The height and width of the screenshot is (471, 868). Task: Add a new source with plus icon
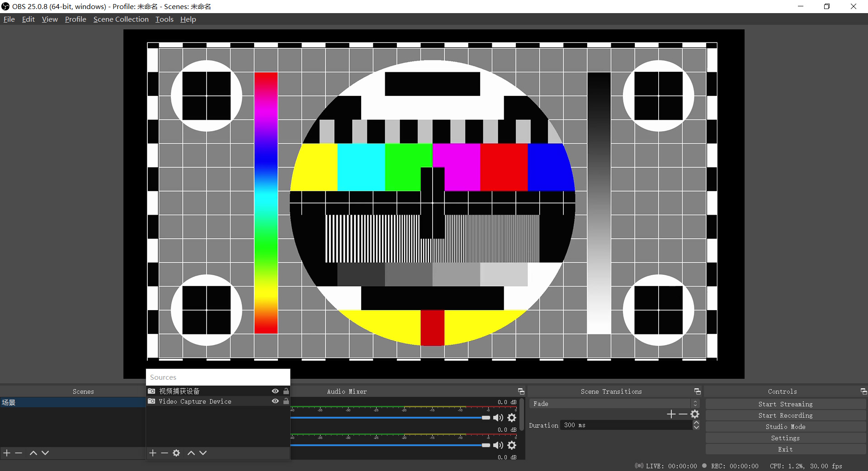pyautogui.click(x=153, y=453)
